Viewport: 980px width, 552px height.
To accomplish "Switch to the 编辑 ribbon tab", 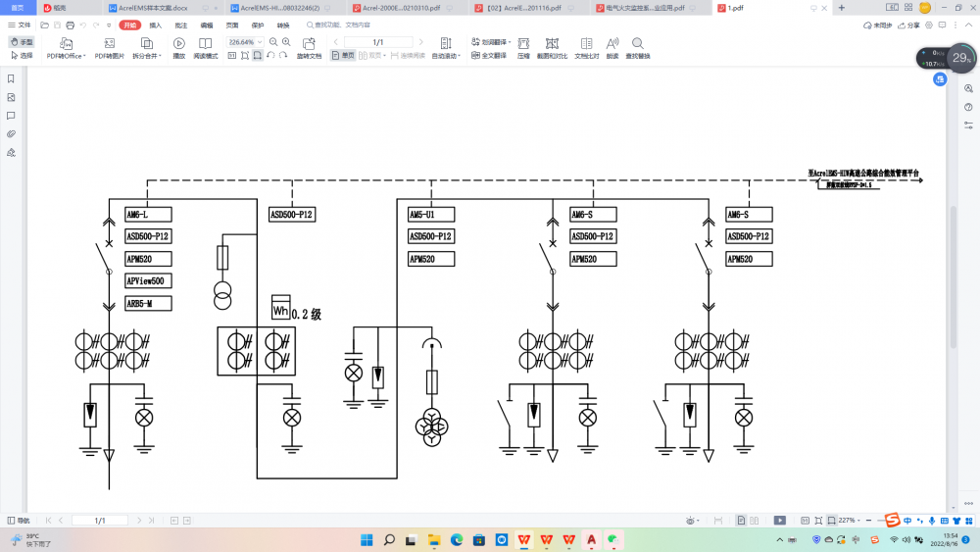I will coord(207,25).
